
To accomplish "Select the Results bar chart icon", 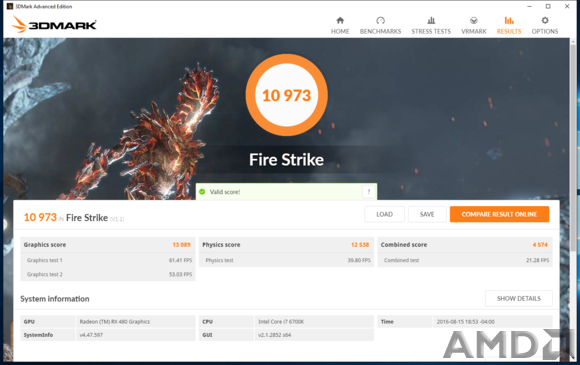I will [509, 20].
